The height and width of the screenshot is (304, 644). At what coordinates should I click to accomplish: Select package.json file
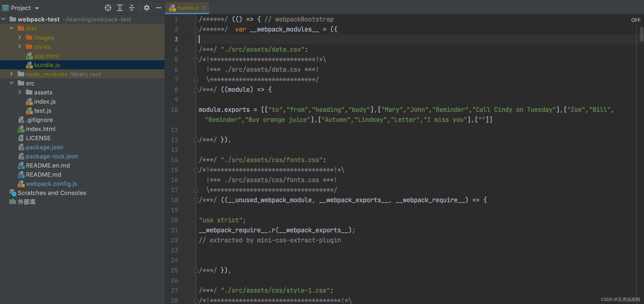44,147
